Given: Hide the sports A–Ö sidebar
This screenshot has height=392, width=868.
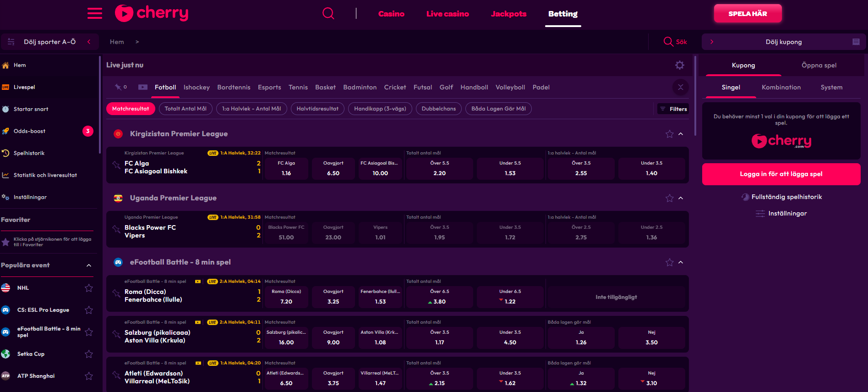Looking at the screenshot, I should click(50, 42).
